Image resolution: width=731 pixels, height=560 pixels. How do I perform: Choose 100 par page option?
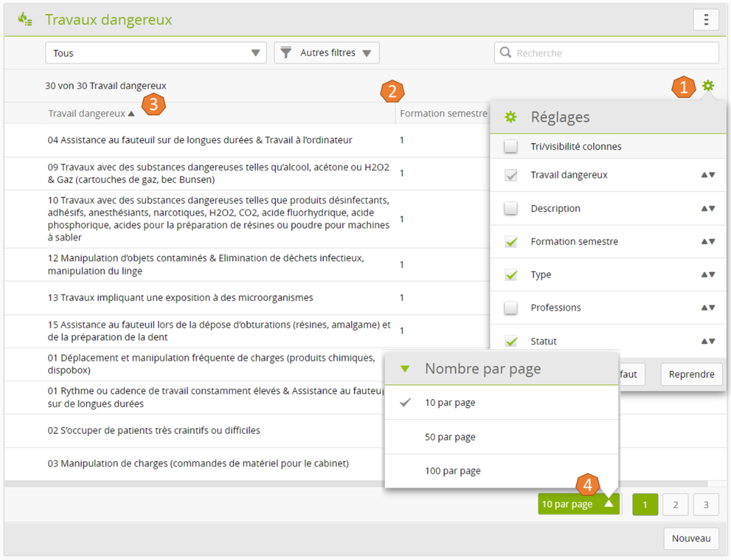pyautogui.click(x=453, y=471)
